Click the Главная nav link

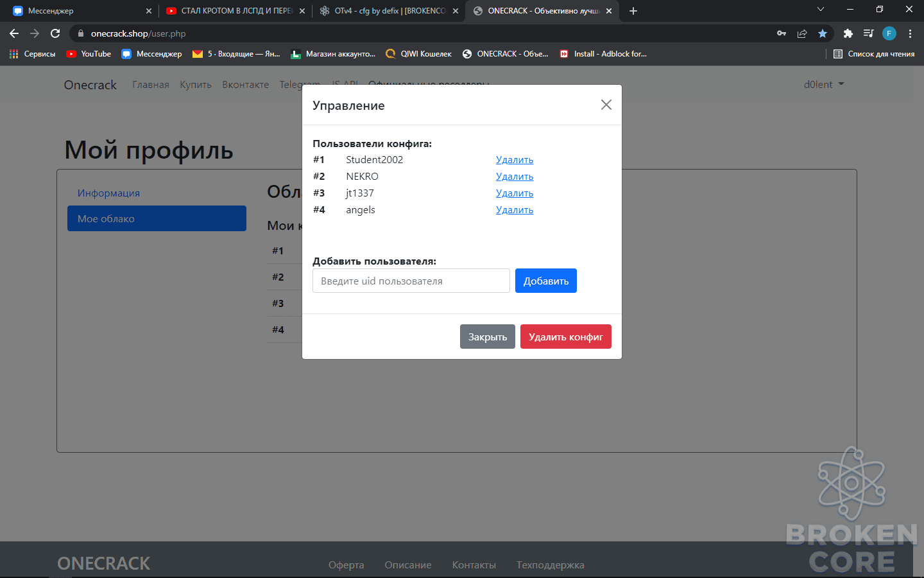point(151,85)
